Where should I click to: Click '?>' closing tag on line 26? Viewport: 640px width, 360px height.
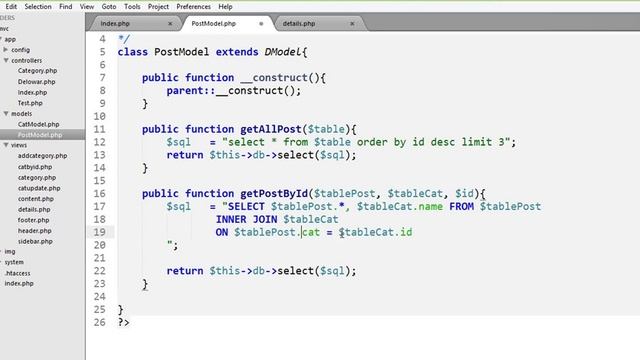tap(124, 322)
